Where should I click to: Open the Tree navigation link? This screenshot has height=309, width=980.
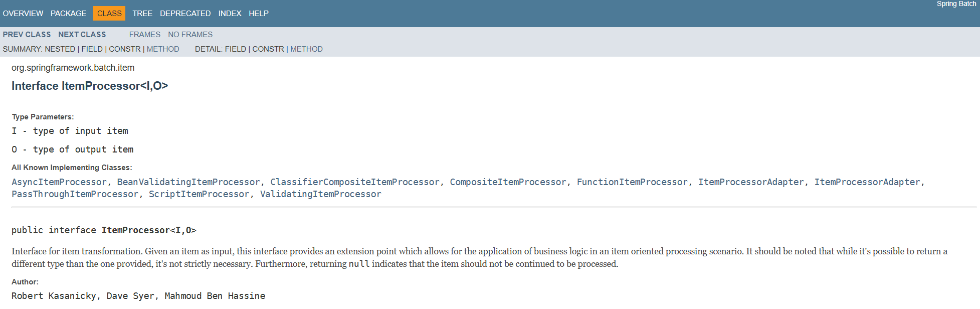(142, 14)
